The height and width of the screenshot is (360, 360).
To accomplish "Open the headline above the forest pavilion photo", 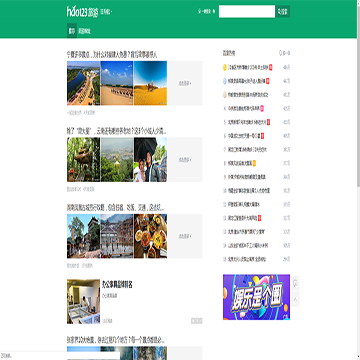I will click(117, 131).
